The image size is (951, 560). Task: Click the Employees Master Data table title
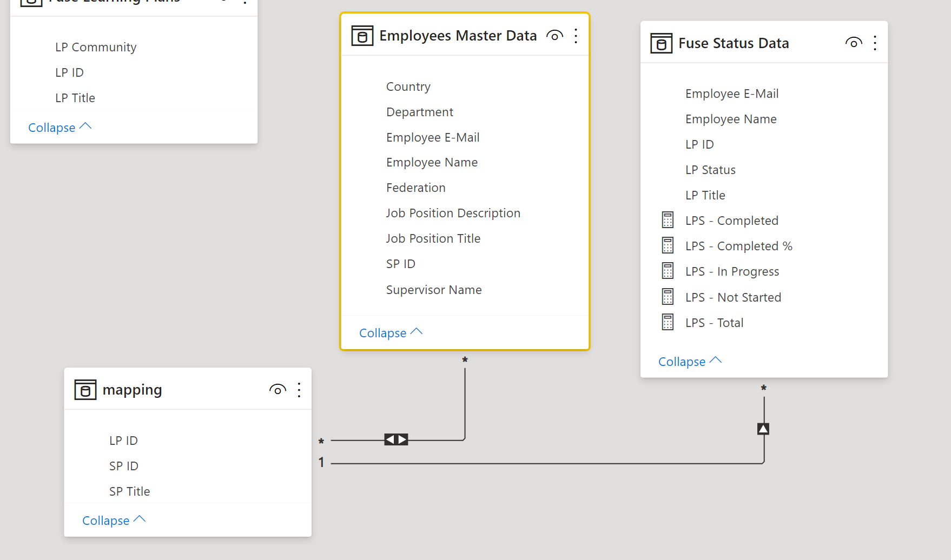pyautogui.click(x=458, y=36)
